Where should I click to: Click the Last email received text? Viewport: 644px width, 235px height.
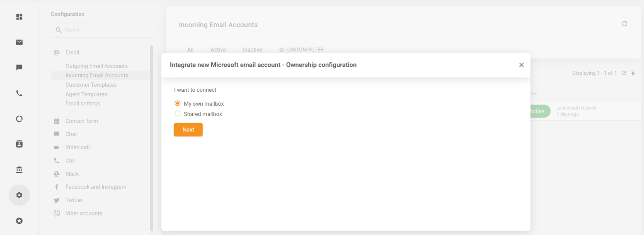576,108
